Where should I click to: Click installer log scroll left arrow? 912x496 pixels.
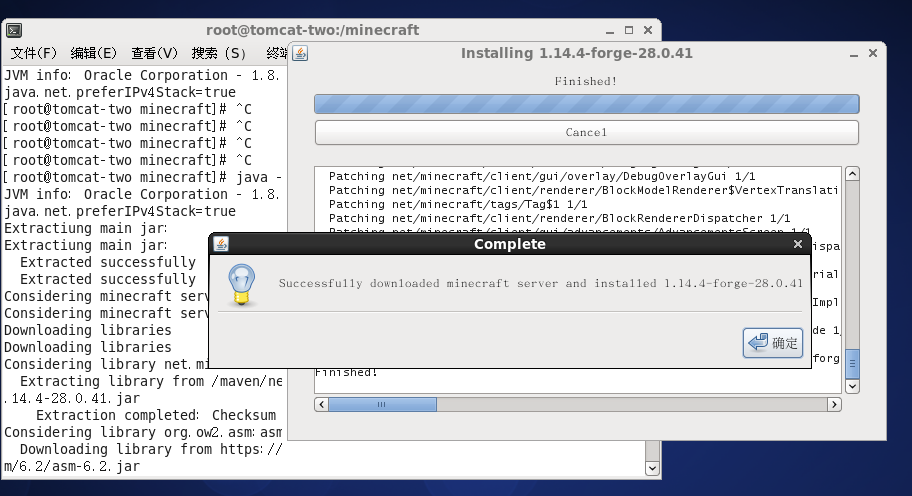click(322, 404)
